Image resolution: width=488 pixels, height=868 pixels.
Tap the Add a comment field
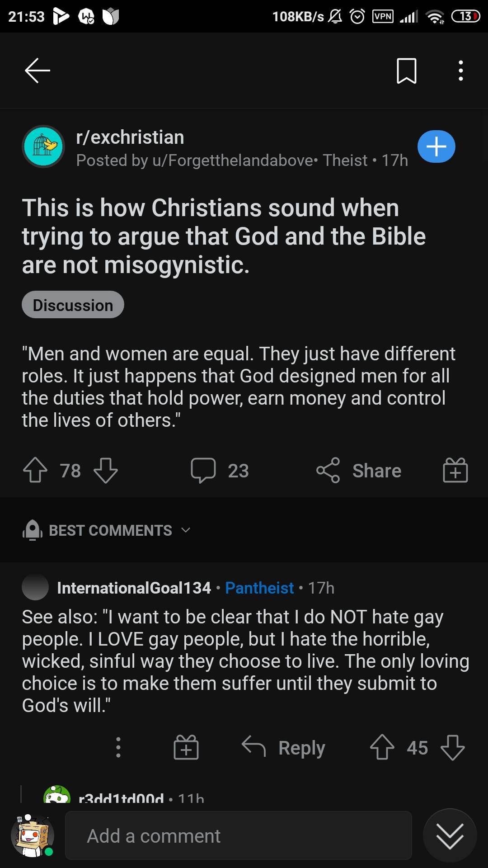(x=238, y=835)
